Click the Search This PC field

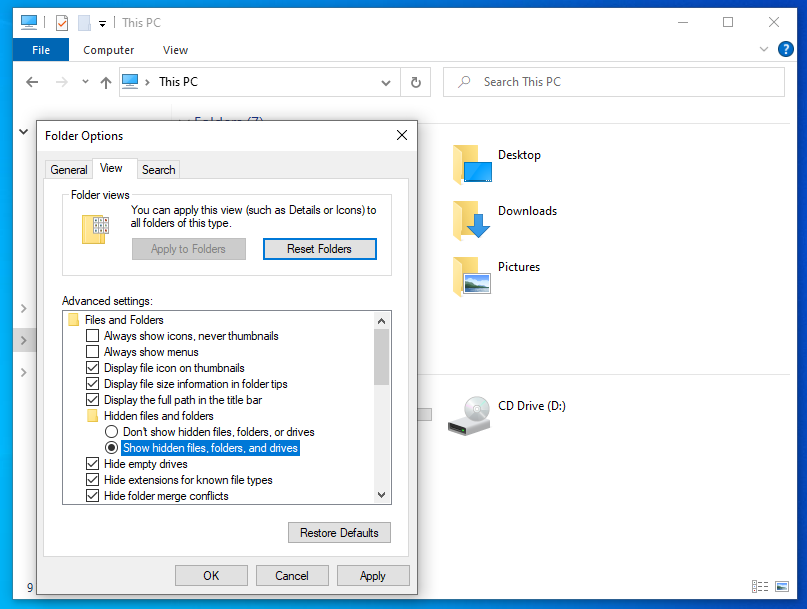(620, 82)
